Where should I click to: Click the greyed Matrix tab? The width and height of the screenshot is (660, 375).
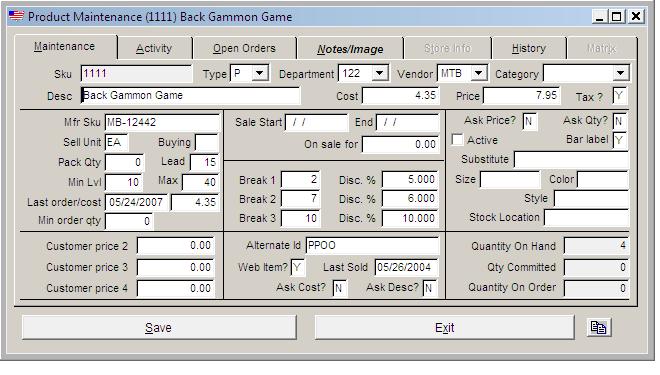pyautogui.click(x=601, y=48)
